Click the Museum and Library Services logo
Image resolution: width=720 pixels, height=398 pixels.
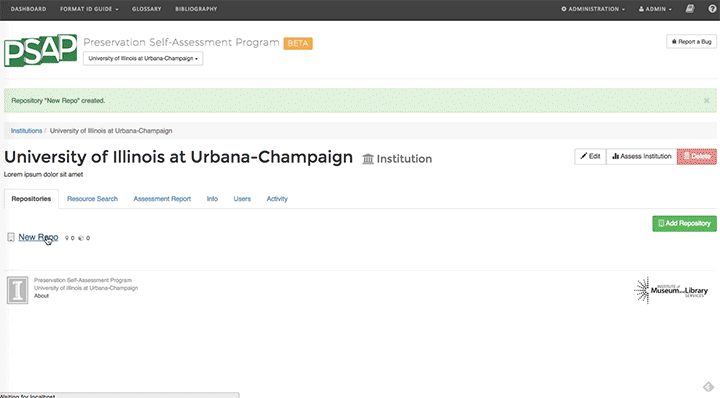671,290
